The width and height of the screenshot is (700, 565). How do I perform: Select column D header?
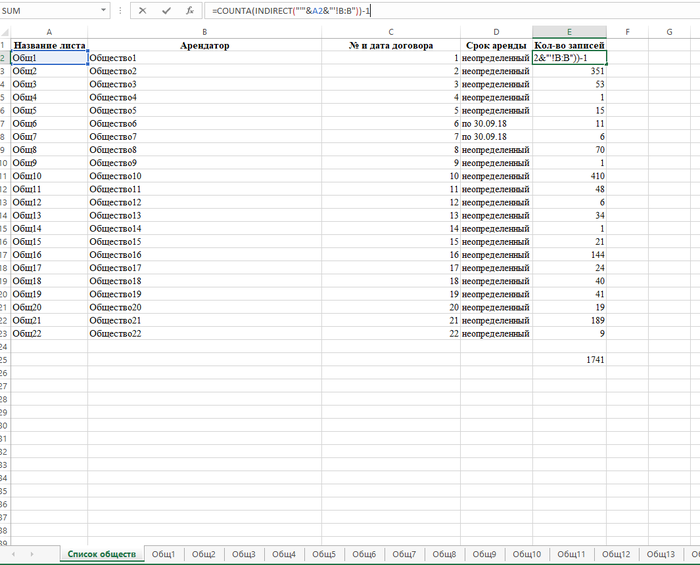coord(496,32)
